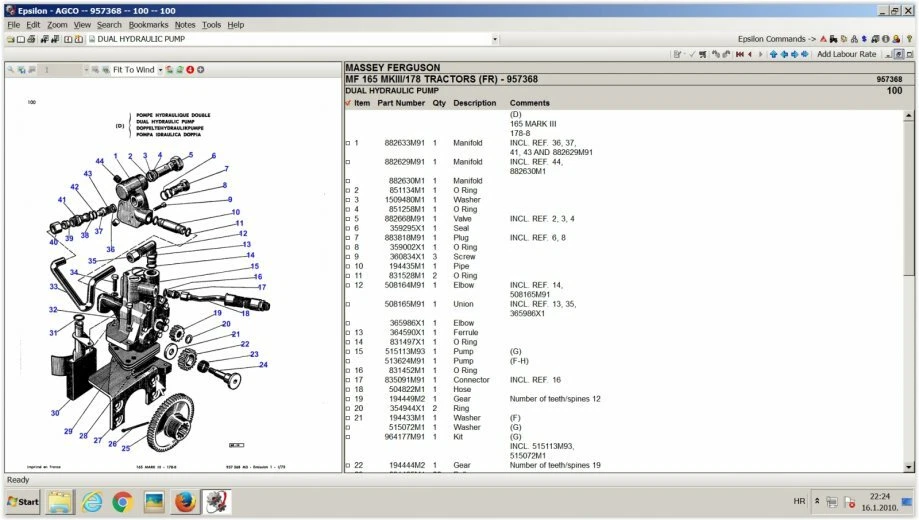
Task: Tick checkbox for item 12 Elbow 508164M91
Action: pos(348,286)
